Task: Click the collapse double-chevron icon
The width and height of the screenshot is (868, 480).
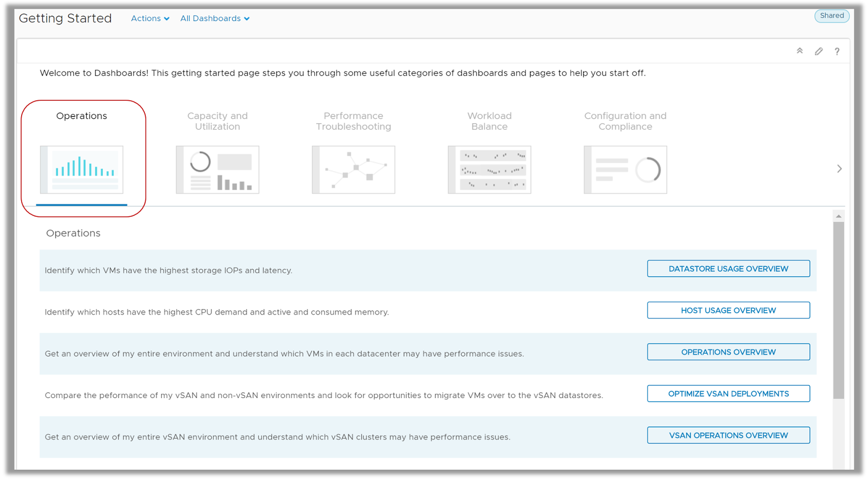Action: (800, 51)
